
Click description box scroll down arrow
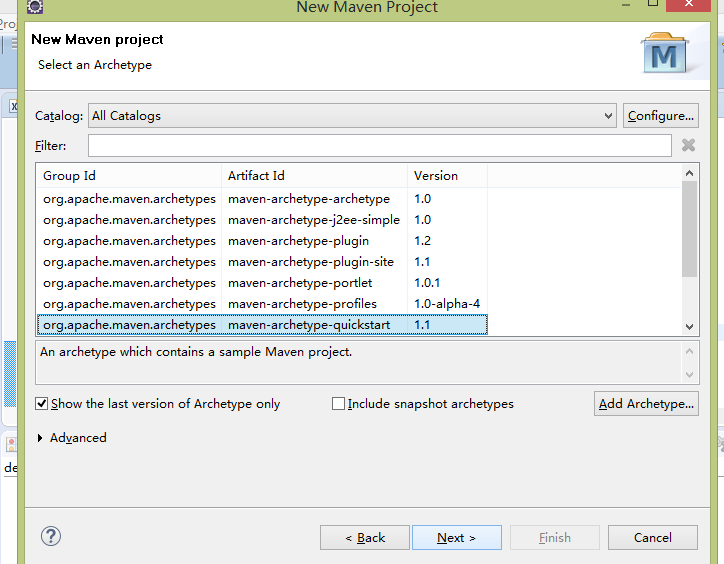tap(689, 375)
